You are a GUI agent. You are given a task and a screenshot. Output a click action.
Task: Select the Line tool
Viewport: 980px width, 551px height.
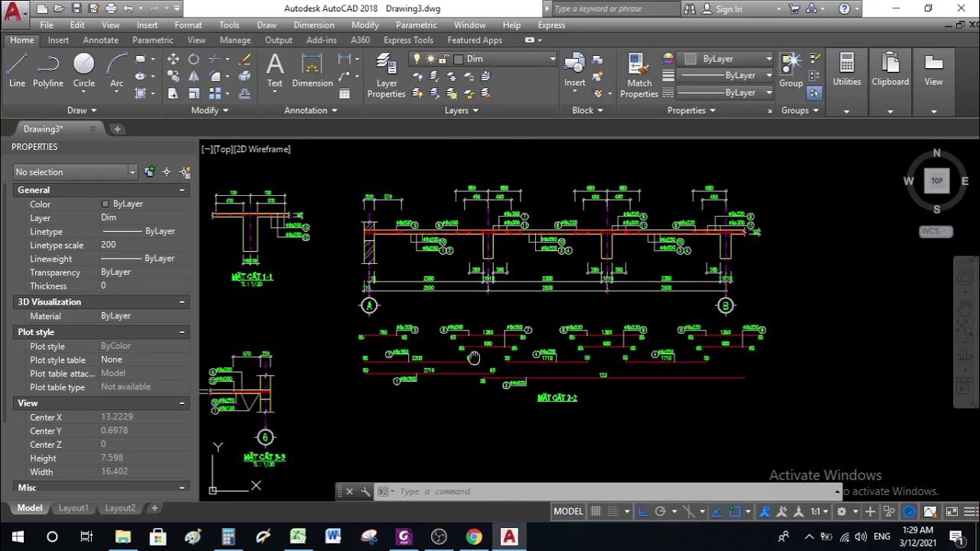(17, 70)
